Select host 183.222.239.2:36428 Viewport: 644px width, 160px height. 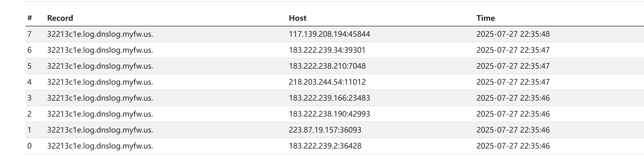click(x=325, y=146)
